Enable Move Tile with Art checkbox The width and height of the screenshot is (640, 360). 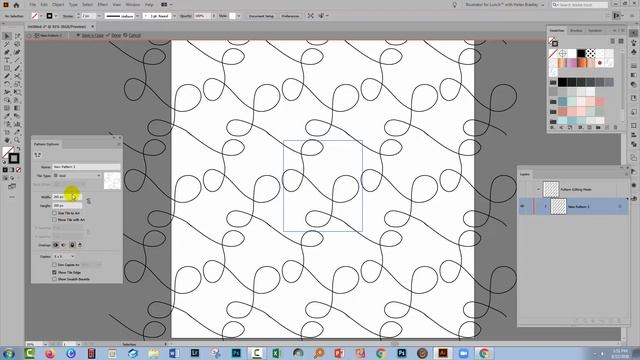click(54, 220)
